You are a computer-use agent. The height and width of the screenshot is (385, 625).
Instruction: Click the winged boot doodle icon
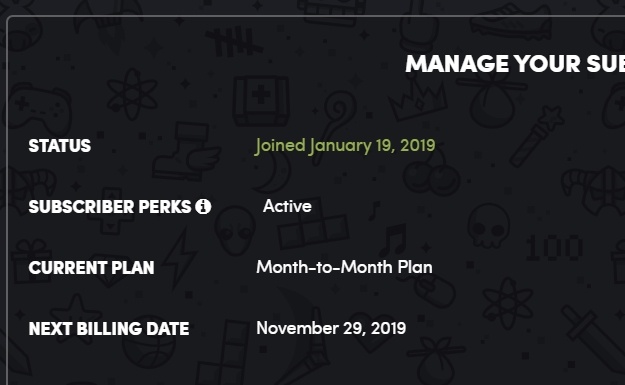(x=187, y=151)
